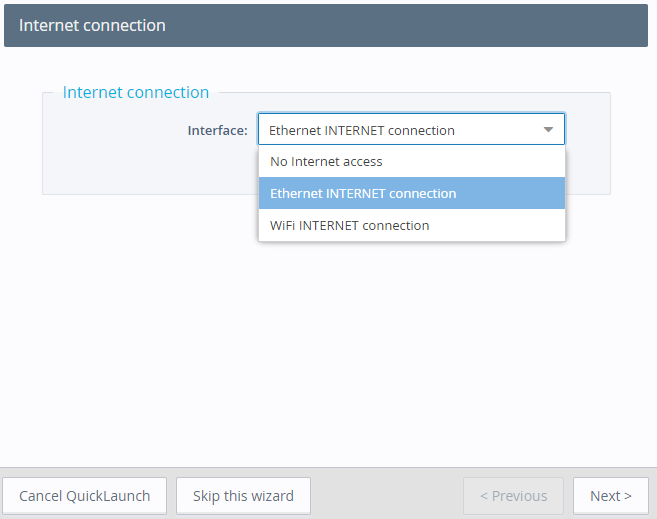Click the grey footer bar between buttons
The width and height of the screenshot is (657, 519).
coord(386,496)
